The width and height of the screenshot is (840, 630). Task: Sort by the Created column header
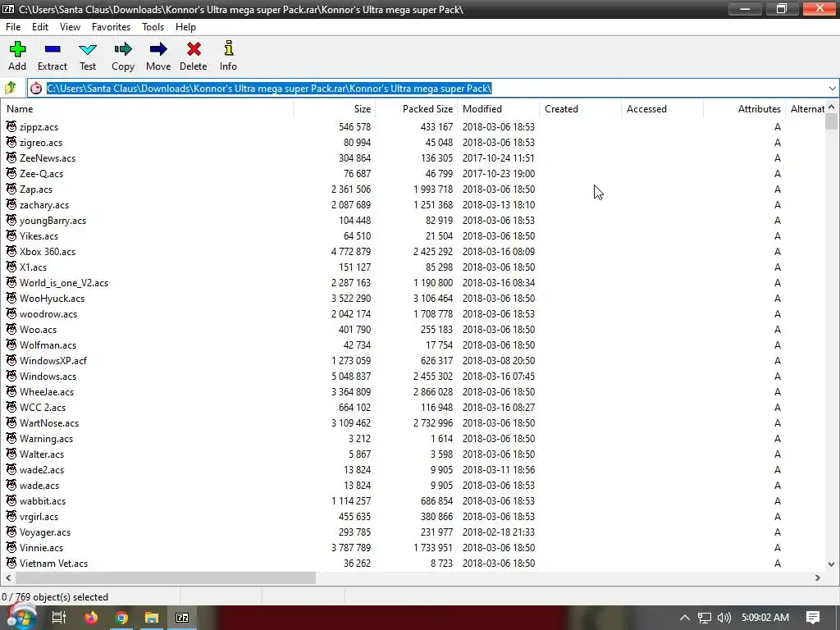[580, 109]
